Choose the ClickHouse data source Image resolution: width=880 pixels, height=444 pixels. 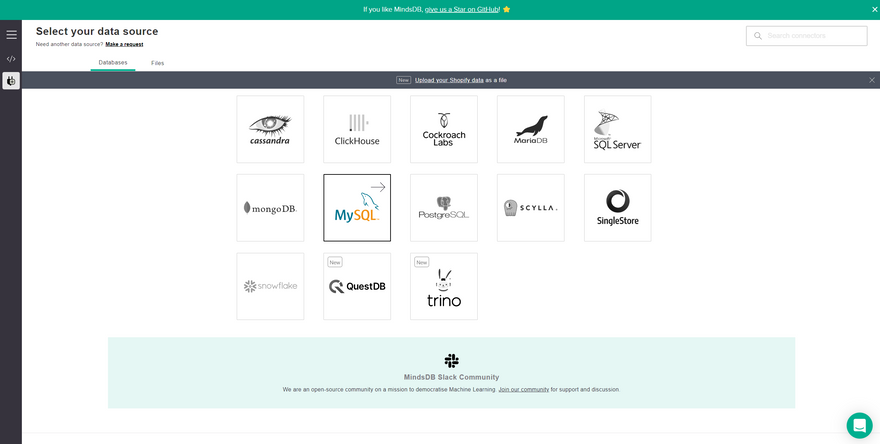click(x=357, y=129)
